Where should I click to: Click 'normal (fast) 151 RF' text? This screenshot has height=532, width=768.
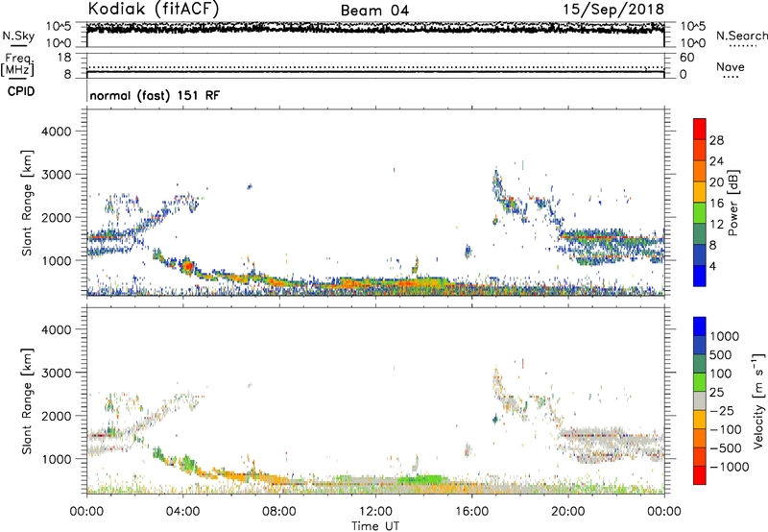click(x=155, y=95)
